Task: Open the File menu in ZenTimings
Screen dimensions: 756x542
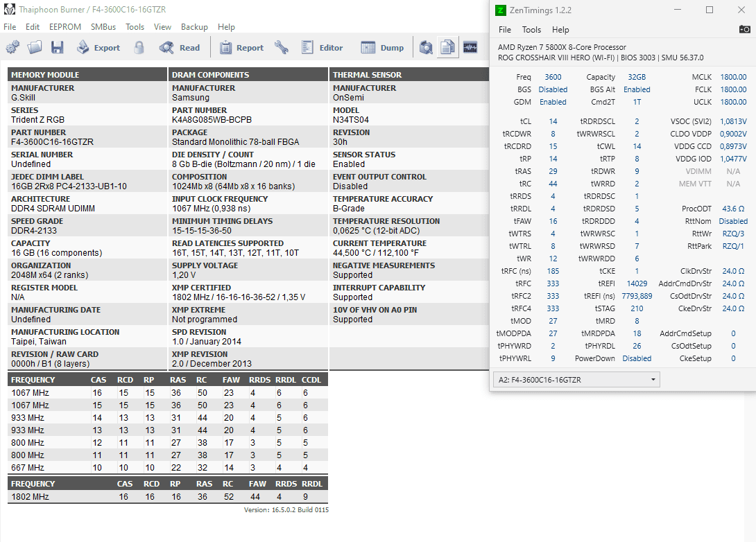Action: 505,30
